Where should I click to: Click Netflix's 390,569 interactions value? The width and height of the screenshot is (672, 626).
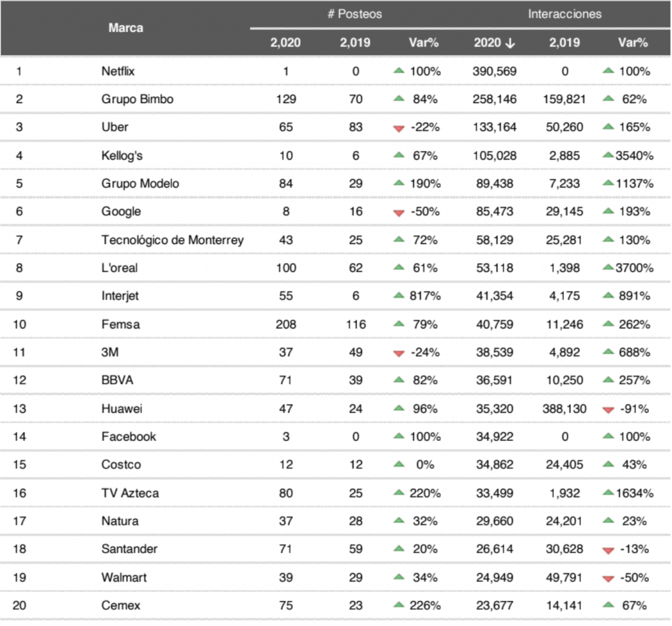coord(494,72)
